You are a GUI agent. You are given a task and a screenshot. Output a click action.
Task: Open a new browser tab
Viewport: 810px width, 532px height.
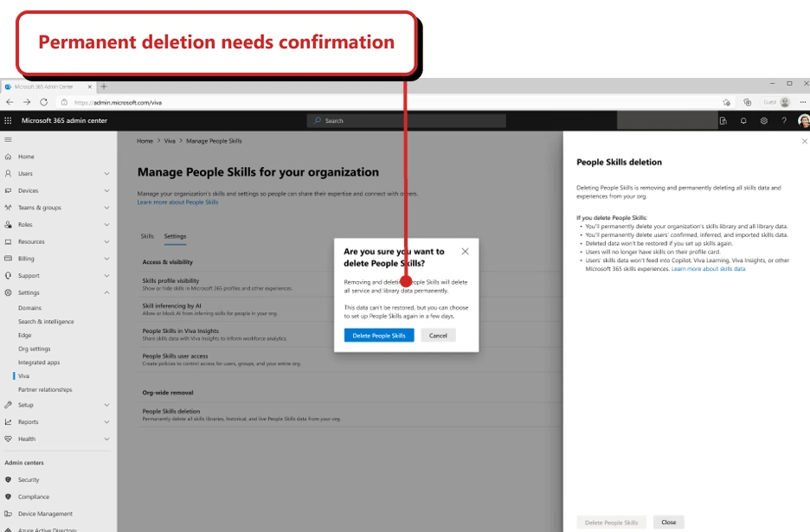pyautogui.click(x=104, y=87)
